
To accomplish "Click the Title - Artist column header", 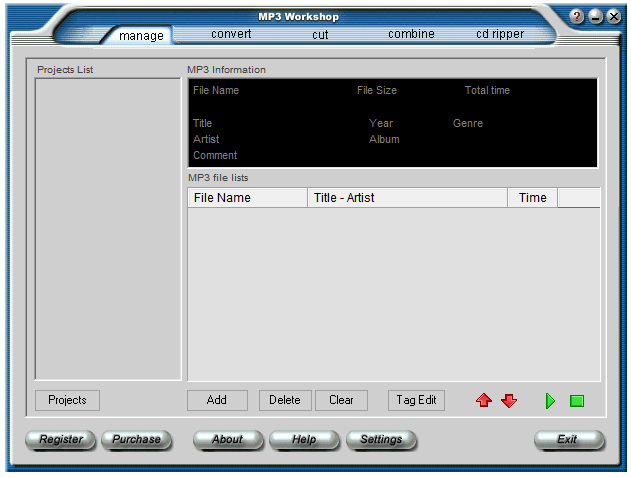I will coord(407,198).
